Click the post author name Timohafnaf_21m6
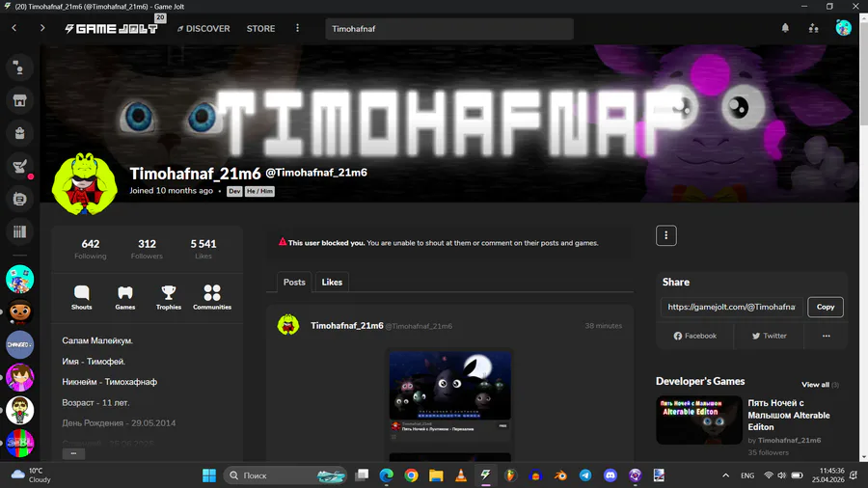Screen dimensions: 868x488 tap(346, 325)
